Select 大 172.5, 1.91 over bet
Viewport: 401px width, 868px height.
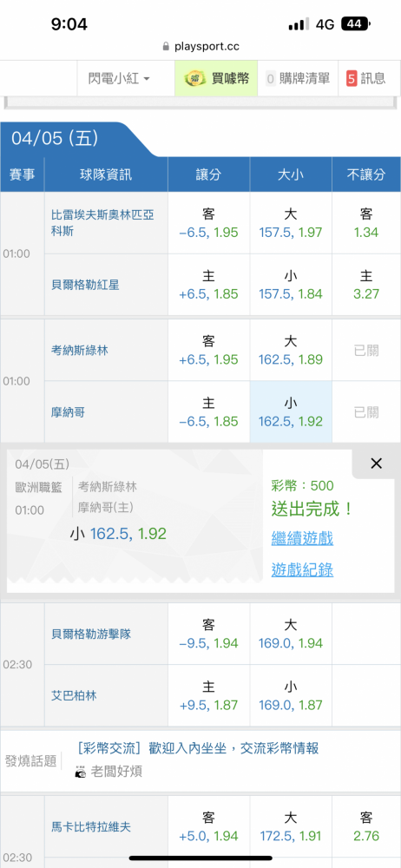coord(291,827)
